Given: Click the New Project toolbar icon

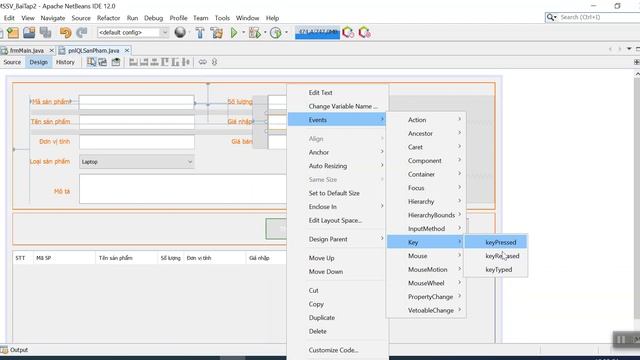Looking at the screenshot, I should pyautogui.click(x=13, y=33).
